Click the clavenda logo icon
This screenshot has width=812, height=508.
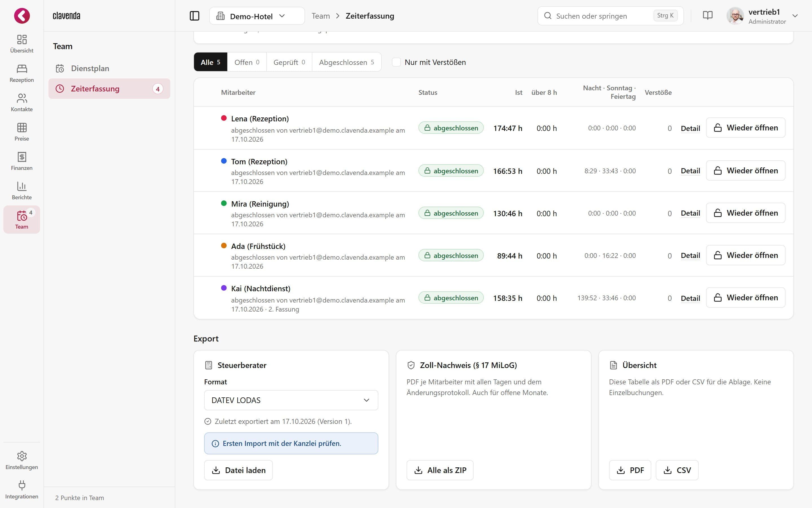click(x=22, y=16)
